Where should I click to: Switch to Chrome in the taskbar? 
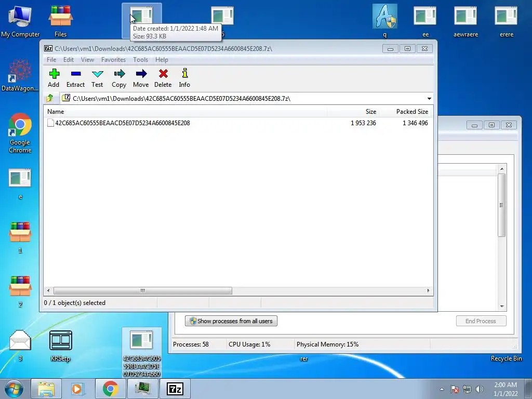110,389
